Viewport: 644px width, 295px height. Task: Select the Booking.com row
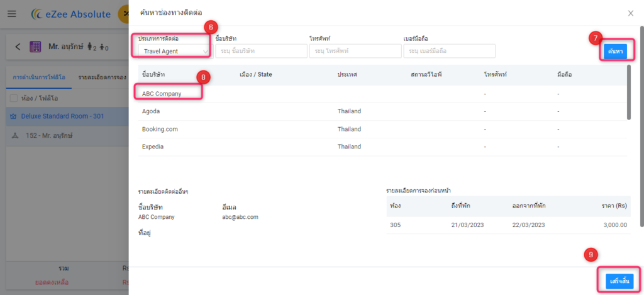[382, 129]
